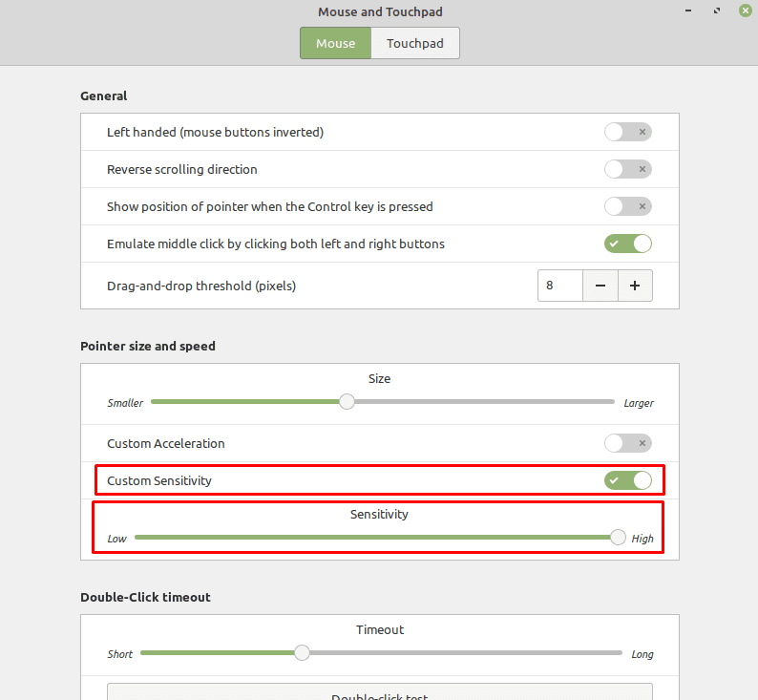Click the pointer Size slider handle
Image resolution: width=758 pixels, height=700 pixels.
[347, 402]
